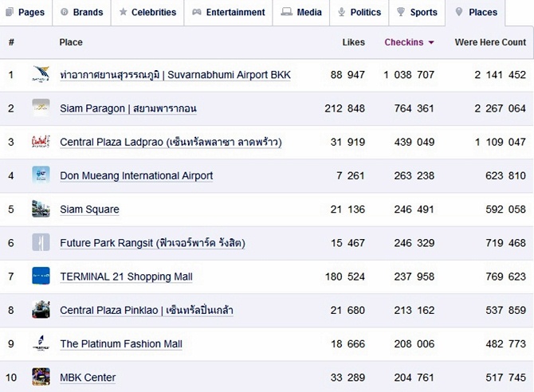The image size is (534, 392).
Task: Click the Siam Paragon logo thumbnail
Action: coord(41,108)
